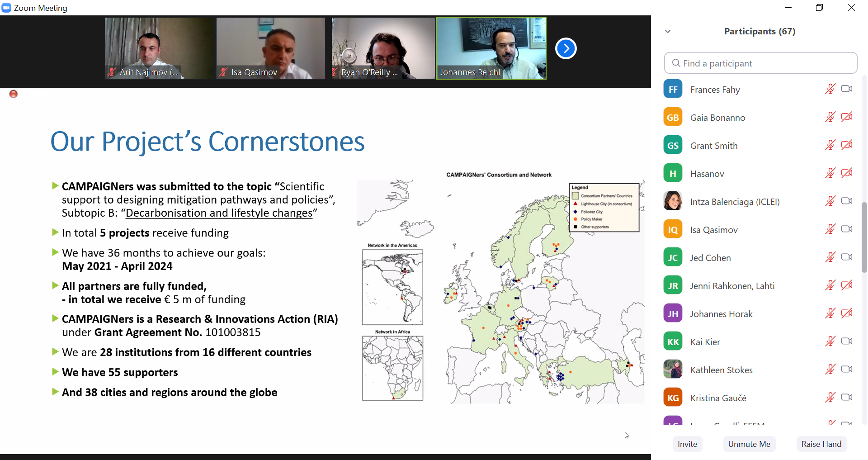Toggle Raise Hand button
The image size is (868, 460).
[821, 444]
